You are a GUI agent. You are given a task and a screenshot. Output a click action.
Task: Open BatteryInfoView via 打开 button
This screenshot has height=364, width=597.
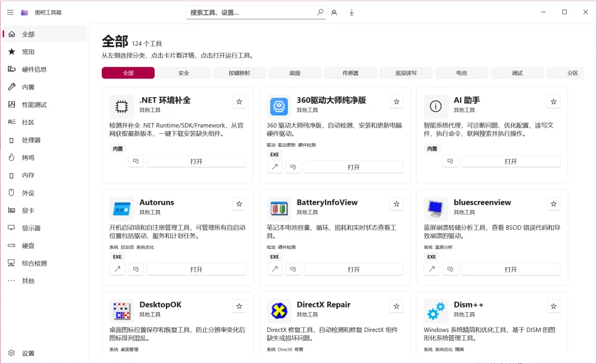pos(354,270)
